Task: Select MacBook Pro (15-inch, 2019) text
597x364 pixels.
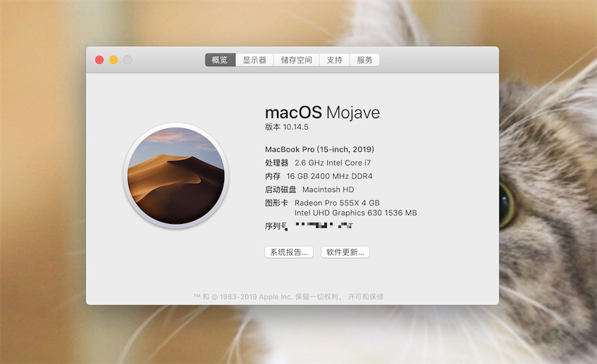Action: coord(319,149)
